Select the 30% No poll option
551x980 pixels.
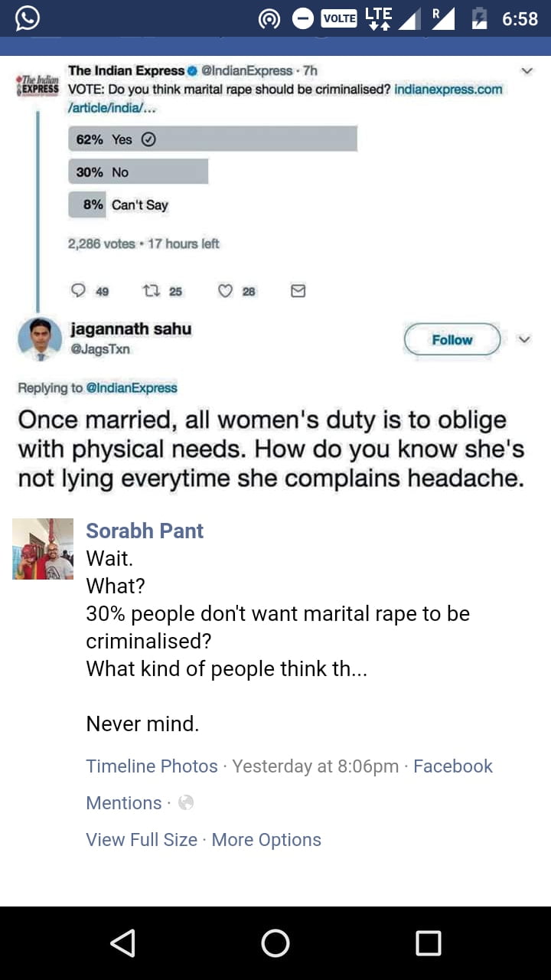tap(139, 172)
